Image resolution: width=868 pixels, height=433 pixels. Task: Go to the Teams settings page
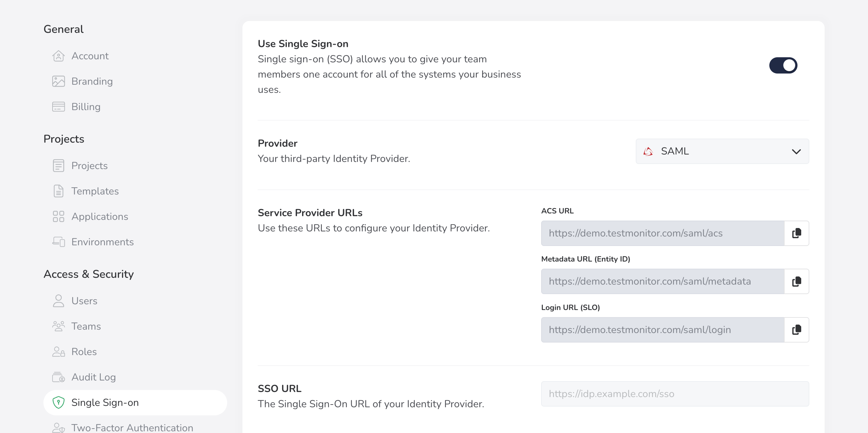point(86,326)
